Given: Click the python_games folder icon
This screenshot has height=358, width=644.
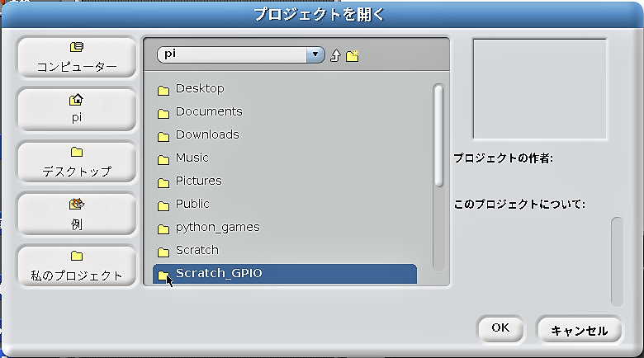Looking at the screenshot, I should [163, 228].
